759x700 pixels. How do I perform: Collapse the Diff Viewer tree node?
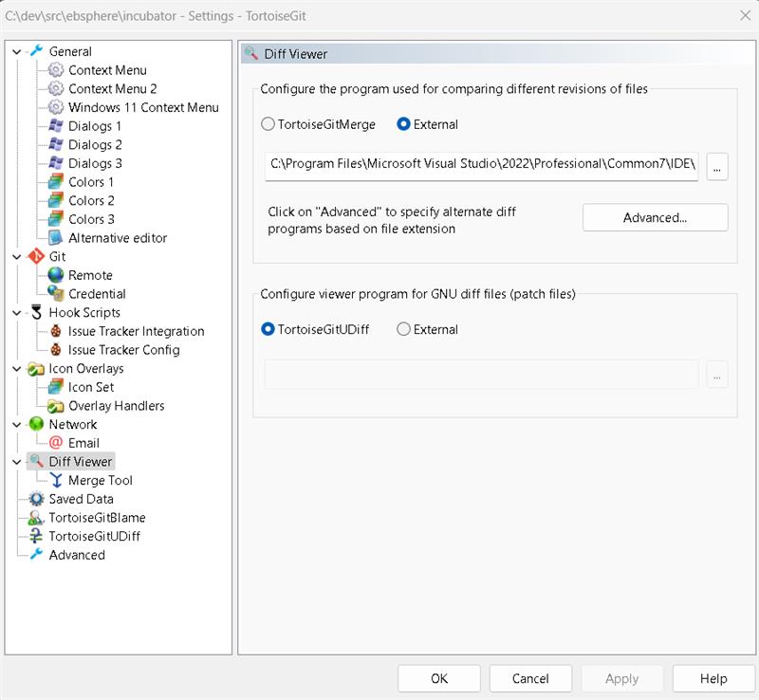coord(17,462)
